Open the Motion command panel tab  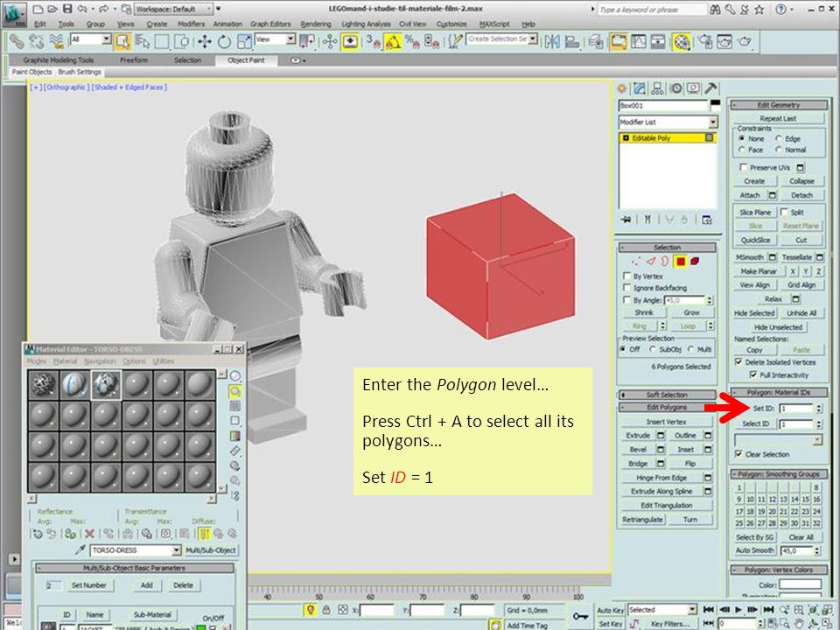[675, 88]
